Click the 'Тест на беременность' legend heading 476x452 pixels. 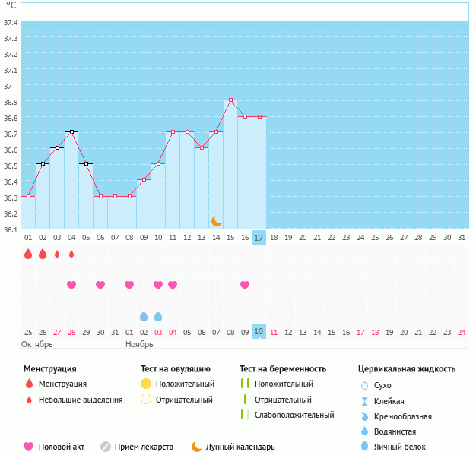(x=282, y=369)
